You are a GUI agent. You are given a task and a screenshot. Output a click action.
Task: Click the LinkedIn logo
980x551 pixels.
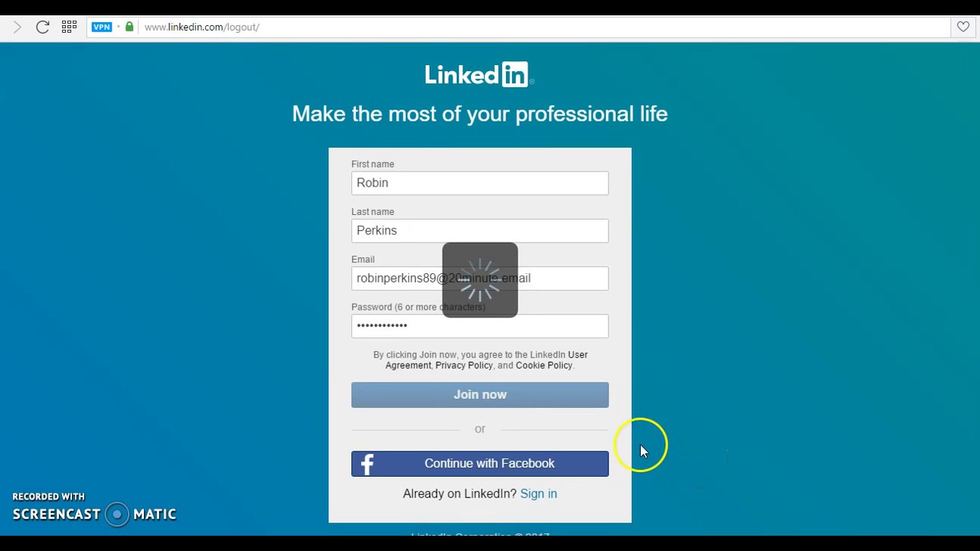pyautogui.click(x=479, y=75)
